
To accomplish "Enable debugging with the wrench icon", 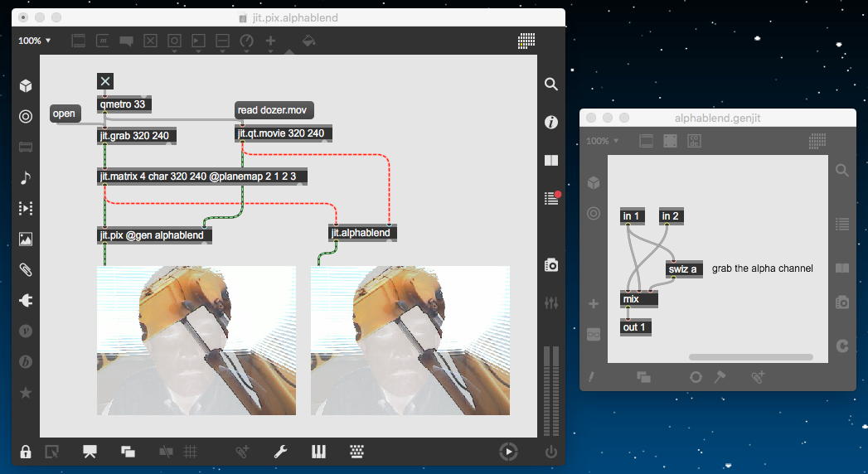I will pos(281,452).
